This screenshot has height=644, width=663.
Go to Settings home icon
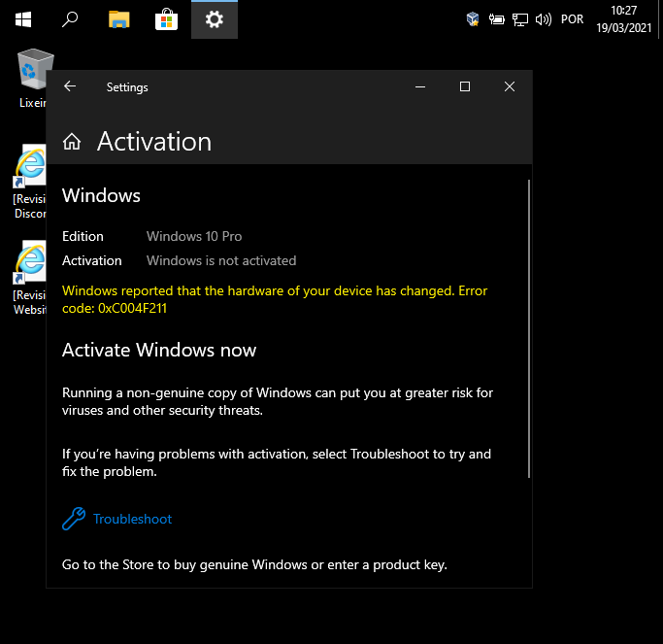(x=72, y=141)
